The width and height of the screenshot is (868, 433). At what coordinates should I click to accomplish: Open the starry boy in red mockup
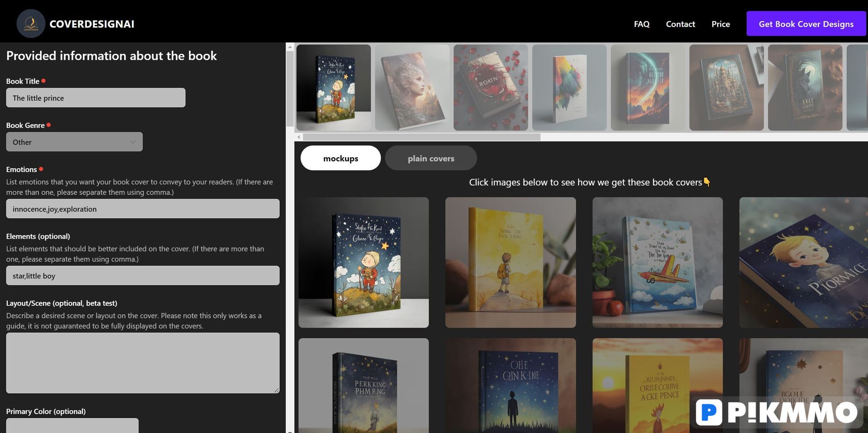(x=363, y=263)
